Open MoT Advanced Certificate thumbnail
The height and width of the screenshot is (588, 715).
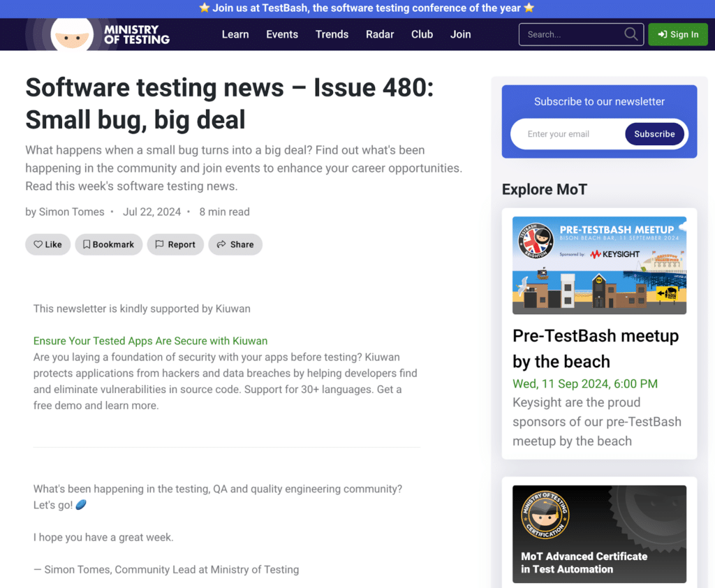(x=599, y=534)
